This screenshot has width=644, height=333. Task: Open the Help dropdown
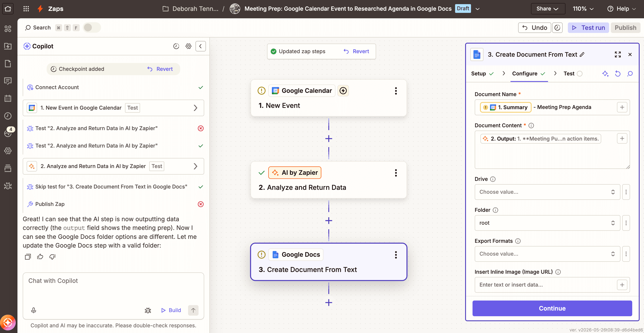coord(622,9)
